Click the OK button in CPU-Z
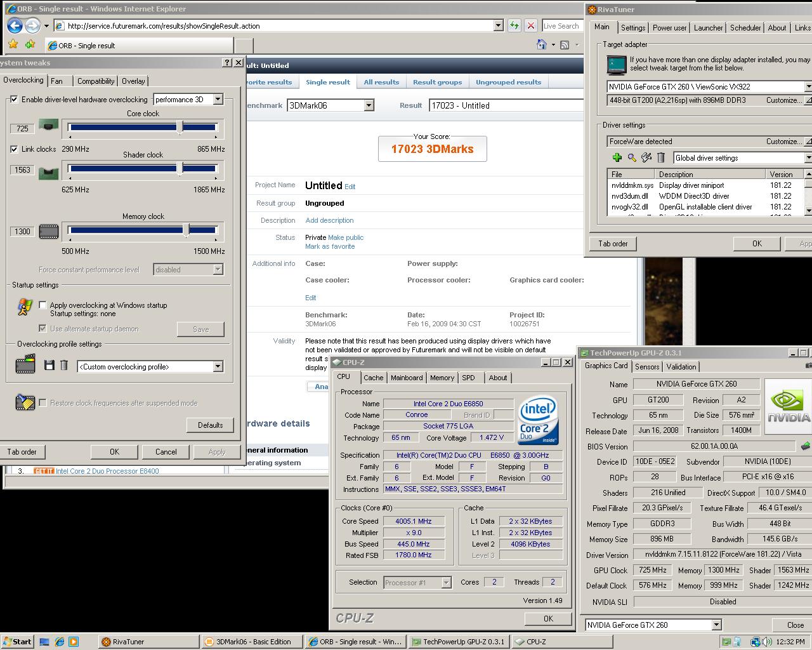 tap(548, 618)
